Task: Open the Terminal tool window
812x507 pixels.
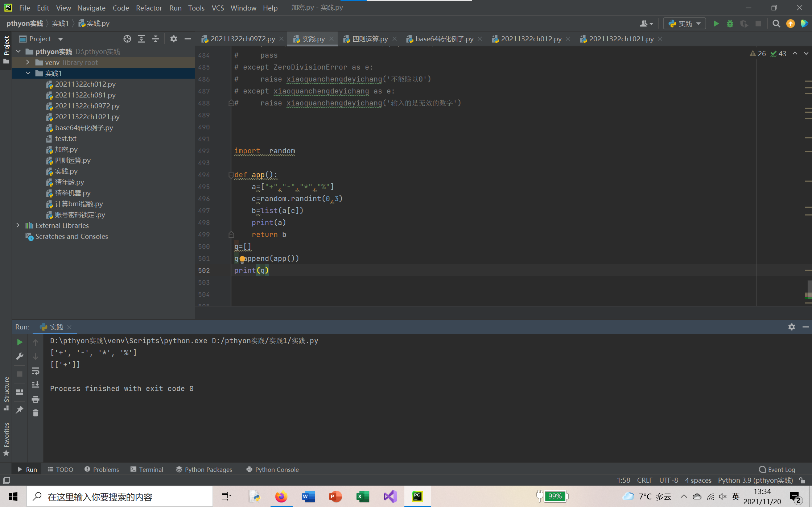Action: coord(147,469)
